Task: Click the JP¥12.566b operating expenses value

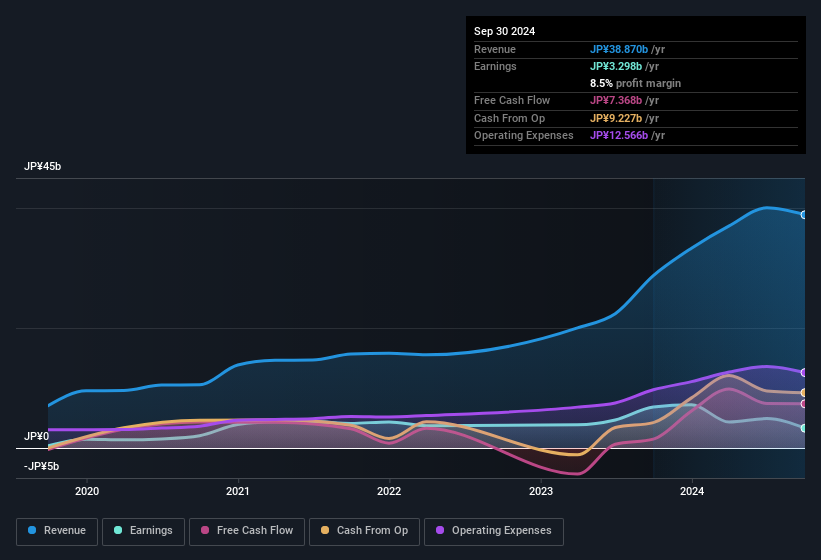Action: (x=619, y=136)
